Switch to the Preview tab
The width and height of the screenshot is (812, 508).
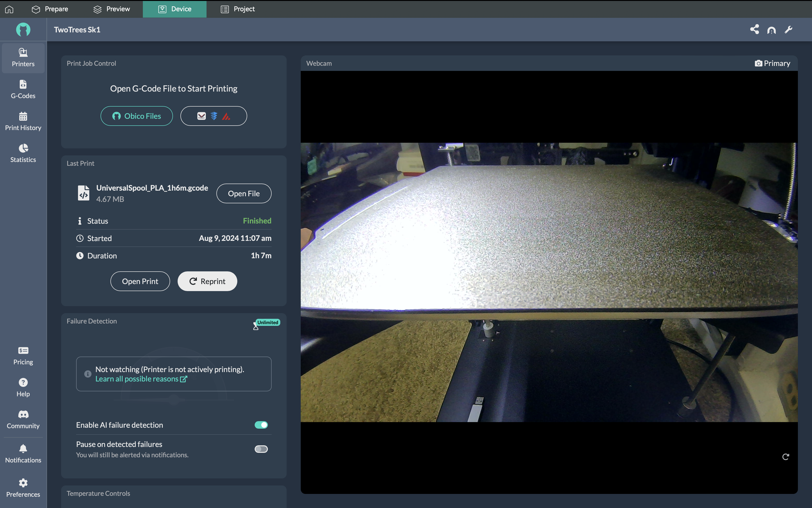pos(111,9)
